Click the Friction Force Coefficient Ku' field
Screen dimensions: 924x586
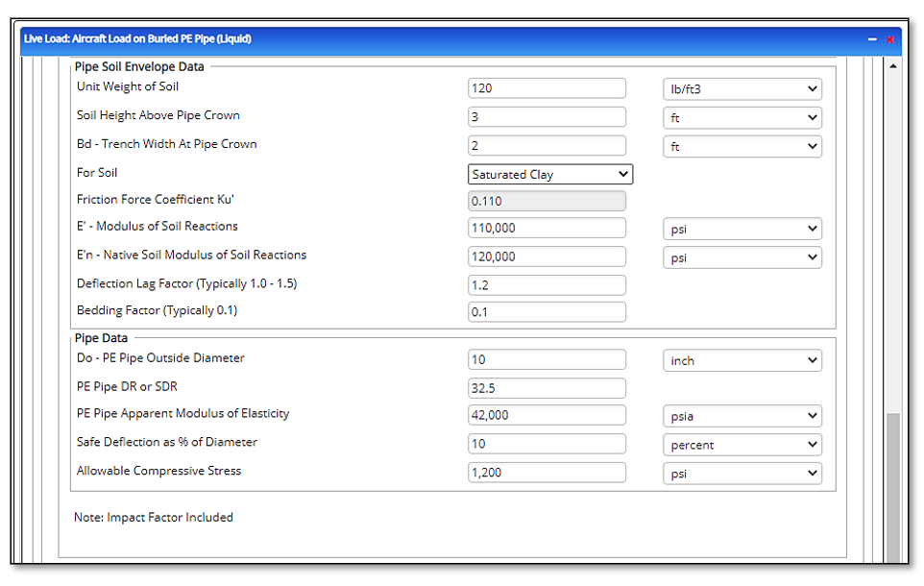click(x=547, y=202)
